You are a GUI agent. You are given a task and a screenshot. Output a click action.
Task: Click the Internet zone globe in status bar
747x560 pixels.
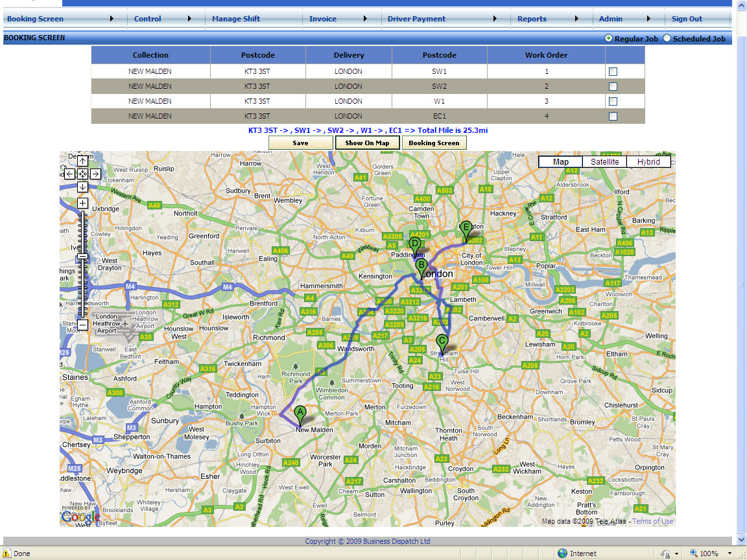click(x=563, y=554)
